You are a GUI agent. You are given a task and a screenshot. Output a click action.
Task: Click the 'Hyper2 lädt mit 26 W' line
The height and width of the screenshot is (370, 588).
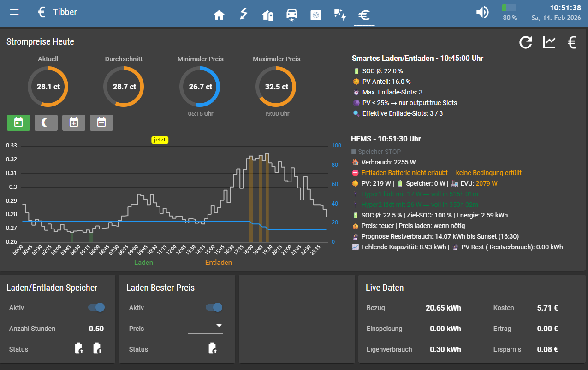point(415,205)
